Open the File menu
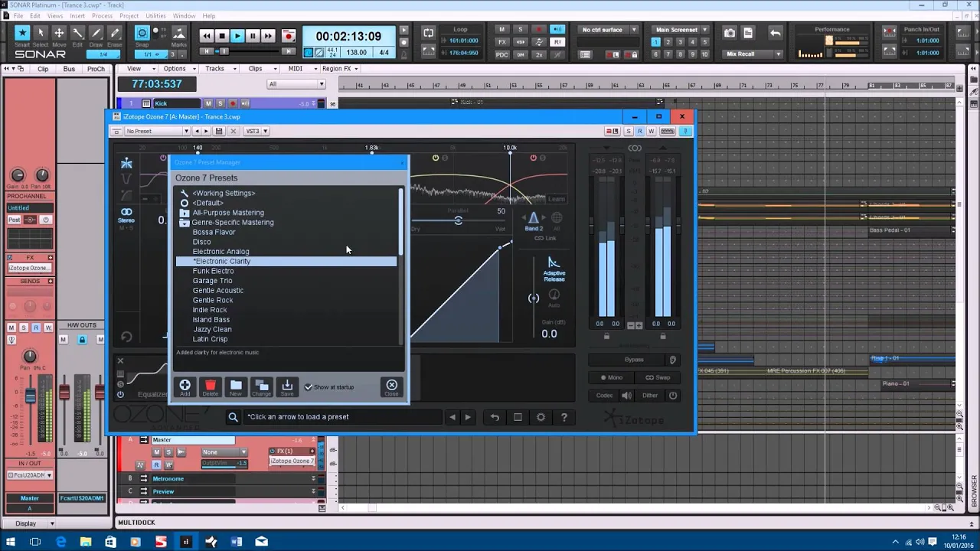980x551 pixels. tap(18, 15)
